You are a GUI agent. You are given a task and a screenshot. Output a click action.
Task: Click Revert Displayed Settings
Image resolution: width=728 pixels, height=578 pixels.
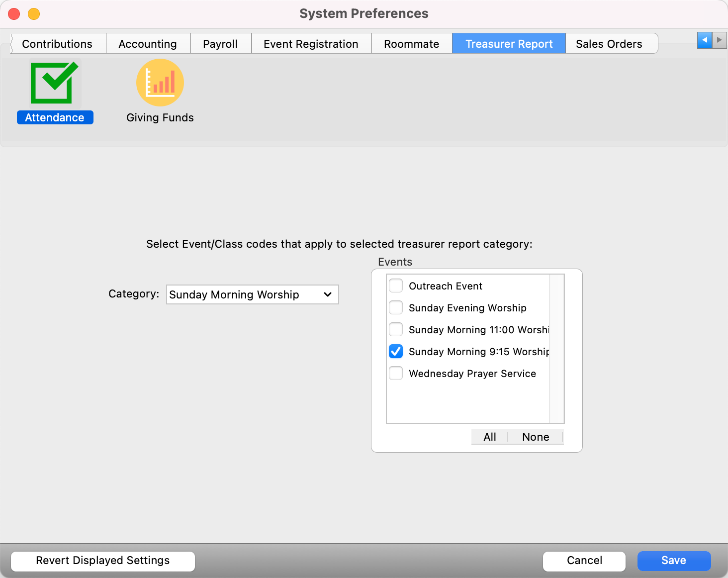coord(103,561)
